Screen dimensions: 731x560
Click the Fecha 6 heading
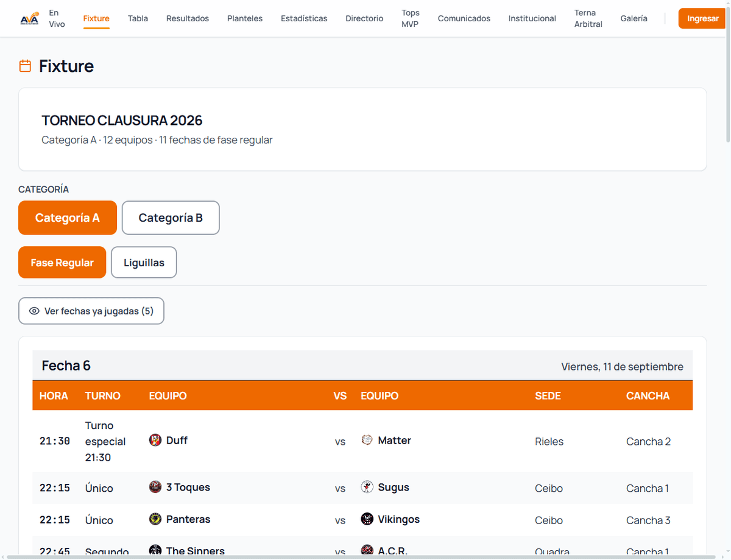pos(66,366)
